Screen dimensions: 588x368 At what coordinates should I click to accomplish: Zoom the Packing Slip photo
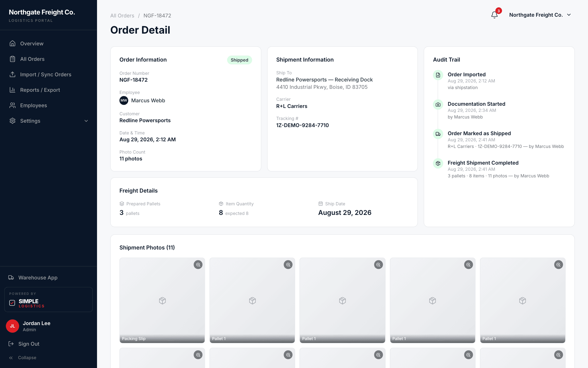coord(198,265)
